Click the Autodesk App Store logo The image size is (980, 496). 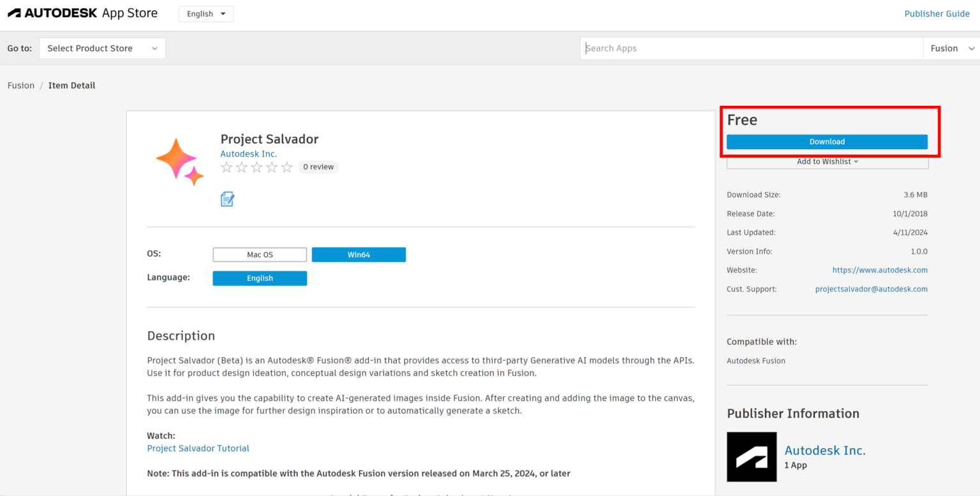pos(83,12)
